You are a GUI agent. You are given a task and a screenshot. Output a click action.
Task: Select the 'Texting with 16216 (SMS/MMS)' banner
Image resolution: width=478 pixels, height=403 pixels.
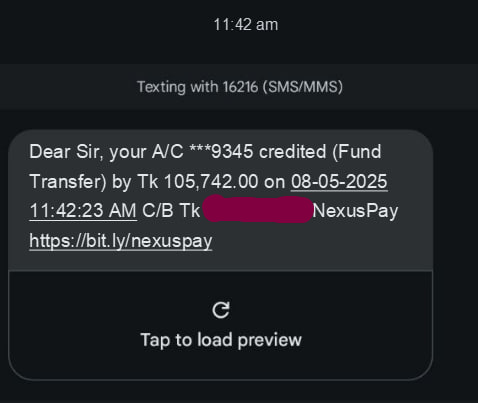click(239, 87)
